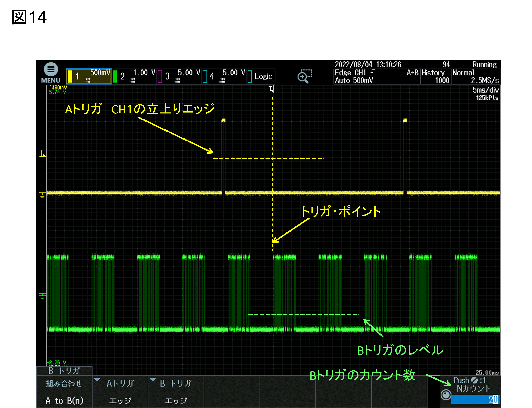The image size is (532, 408).
Task: Toggle channel 4 5.00 V display
Action: (x=224, y=76)
